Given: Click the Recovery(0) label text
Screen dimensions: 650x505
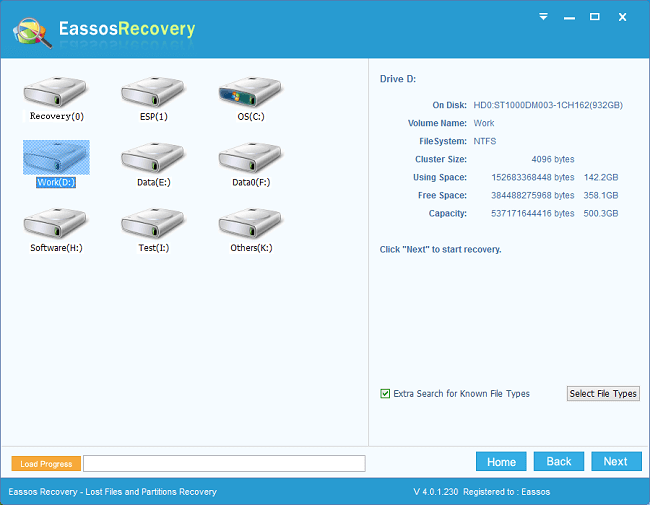Looking at the screenshot, I should pos(56,116).
